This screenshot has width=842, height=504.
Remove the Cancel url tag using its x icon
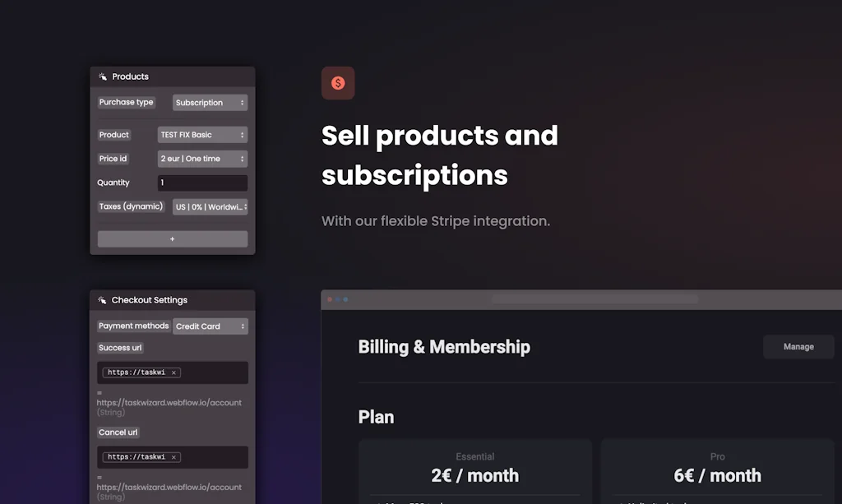[173, 457]
